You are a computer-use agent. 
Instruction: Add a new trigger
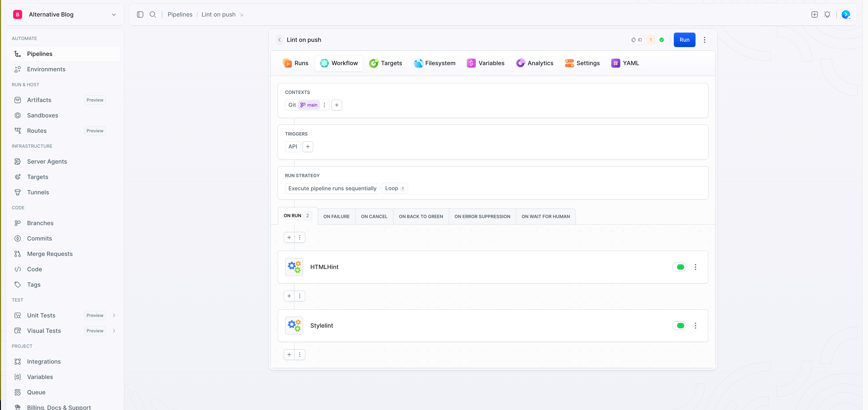pos(308,147)
